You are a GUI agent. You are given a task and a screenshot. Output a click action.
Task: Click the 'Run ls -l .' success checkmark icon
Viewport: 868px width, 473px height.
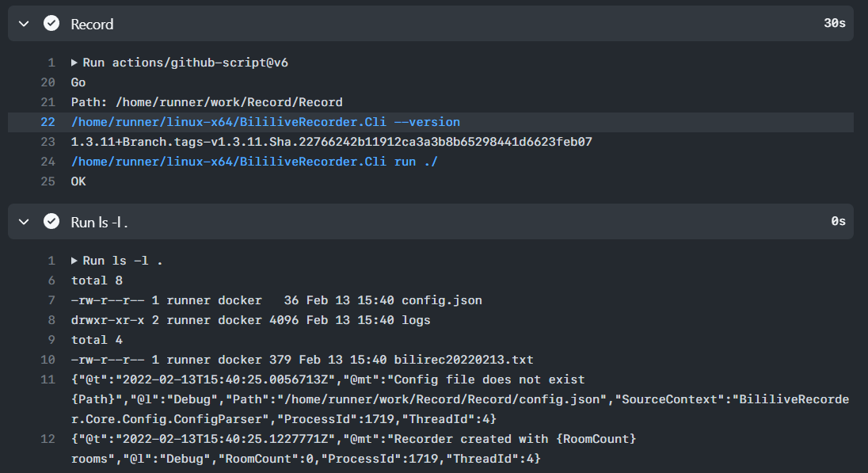click(51, 222)
